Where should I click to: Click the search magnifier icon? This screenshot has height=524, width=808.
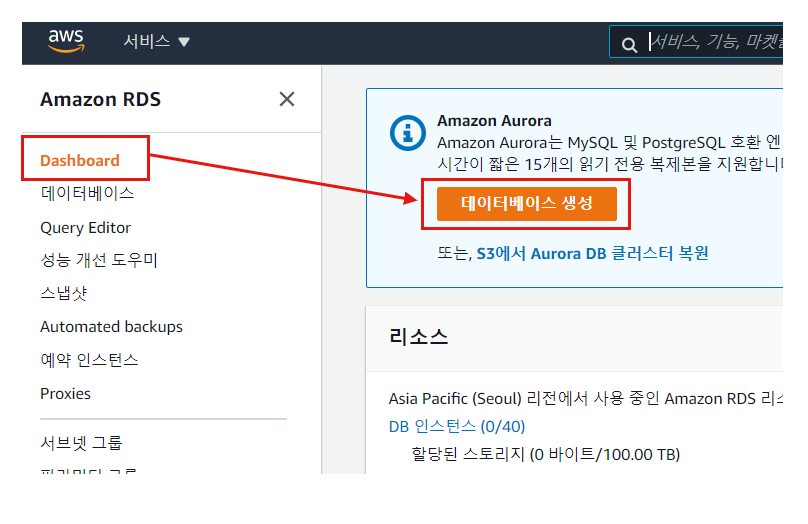tap(629, 45)
